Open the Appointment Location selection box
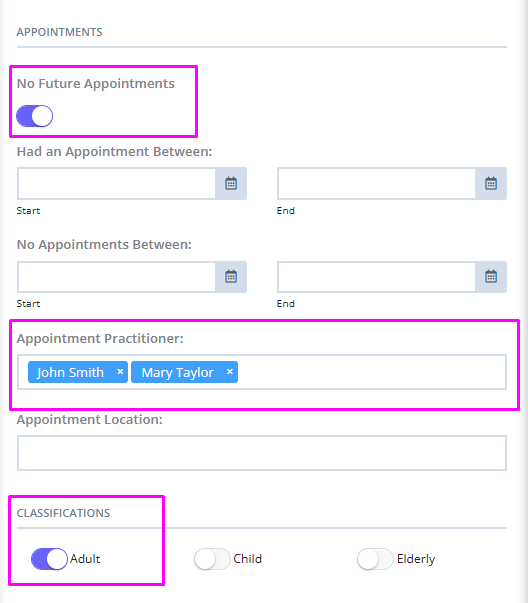Viewport: 528px width, 603px height. pos(262,453)
